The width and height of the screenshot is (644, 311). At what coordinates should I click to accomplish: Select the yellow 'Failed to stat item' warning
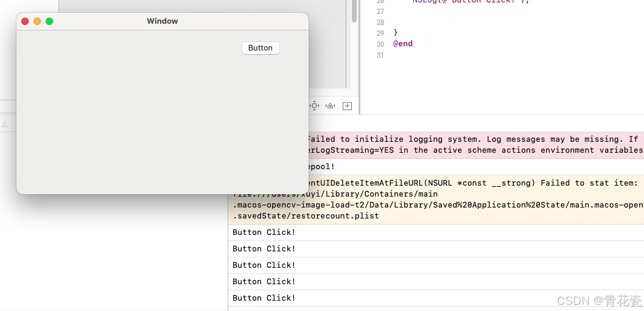[436, 199]
